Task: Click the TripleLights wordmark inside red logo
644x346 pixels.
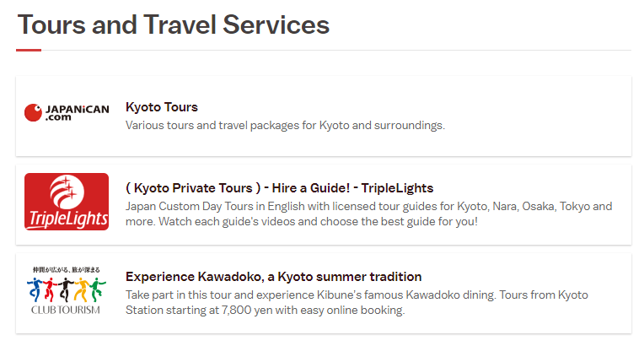Action: click(x=68, y=219)
